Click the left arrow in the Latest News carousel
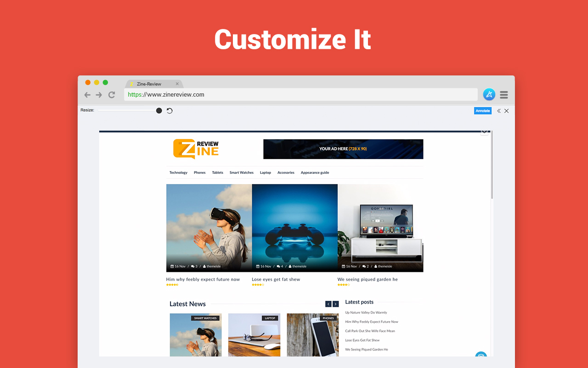The width and height of the screenshot is (588, 368). 328,304
